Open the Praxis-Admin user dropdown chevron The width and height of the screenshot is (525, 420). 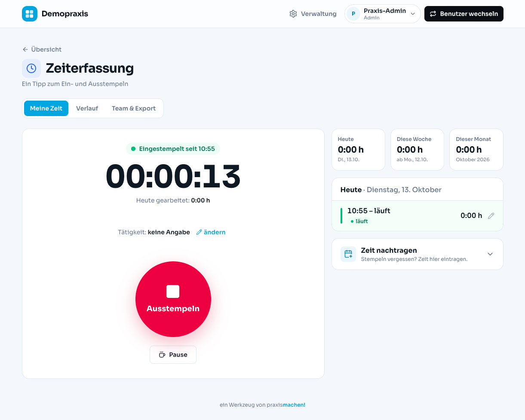(x=413, y=14)
